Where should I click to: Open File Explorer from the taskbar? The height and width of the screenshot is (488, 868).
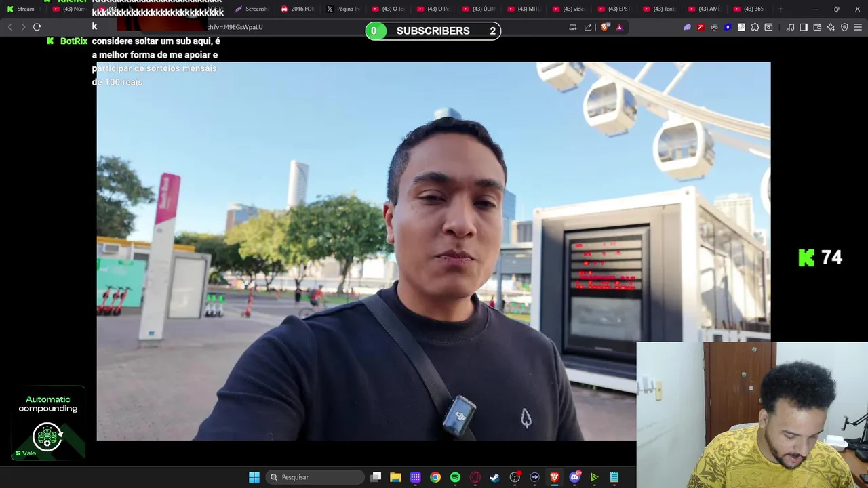coord(395,477)
